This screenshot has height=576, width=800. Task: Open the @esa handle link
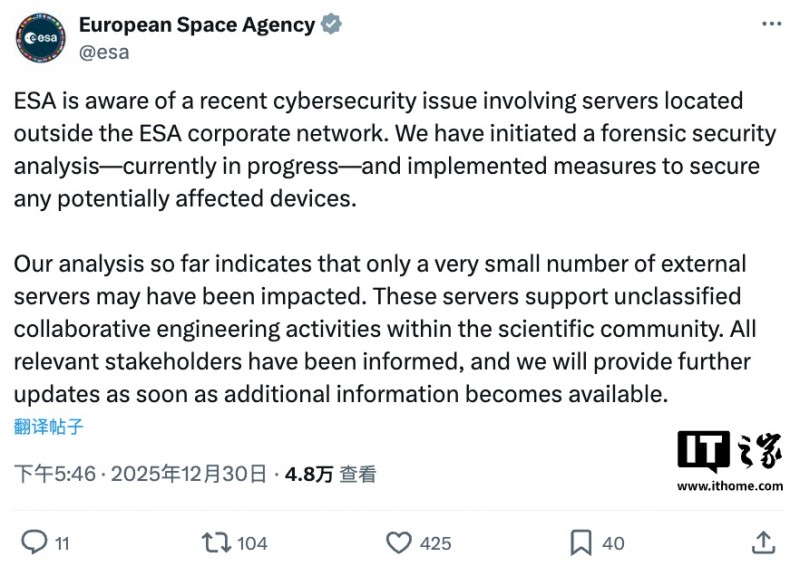coord(103,52)
